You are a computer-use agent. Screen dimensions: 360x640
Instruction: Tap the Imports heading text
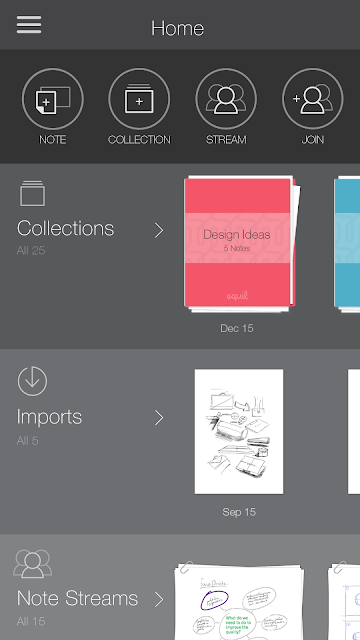click(x=49, y=417)
